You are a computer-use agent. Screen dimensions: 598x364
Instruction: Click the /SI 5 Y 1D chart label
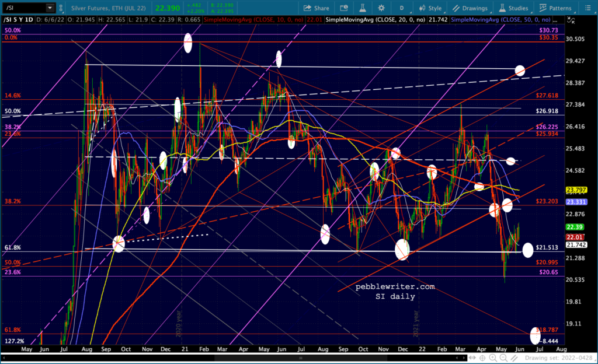[18, 19]
